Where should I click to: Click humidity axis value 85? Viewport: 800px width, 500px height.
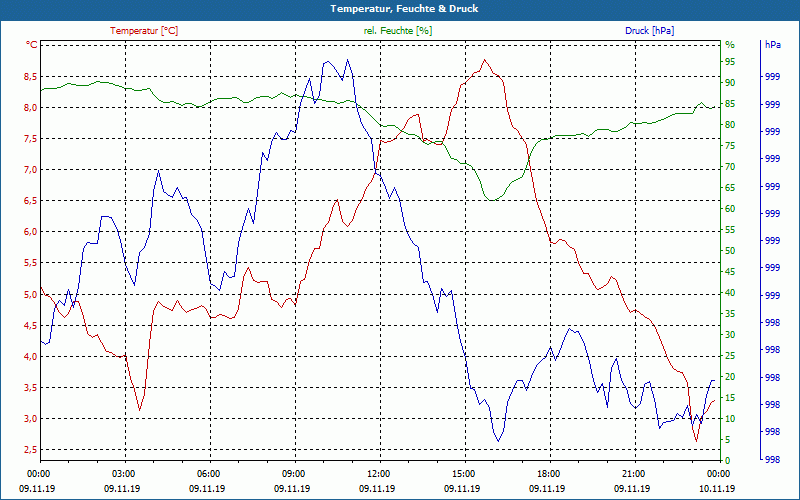click(730, 104)
